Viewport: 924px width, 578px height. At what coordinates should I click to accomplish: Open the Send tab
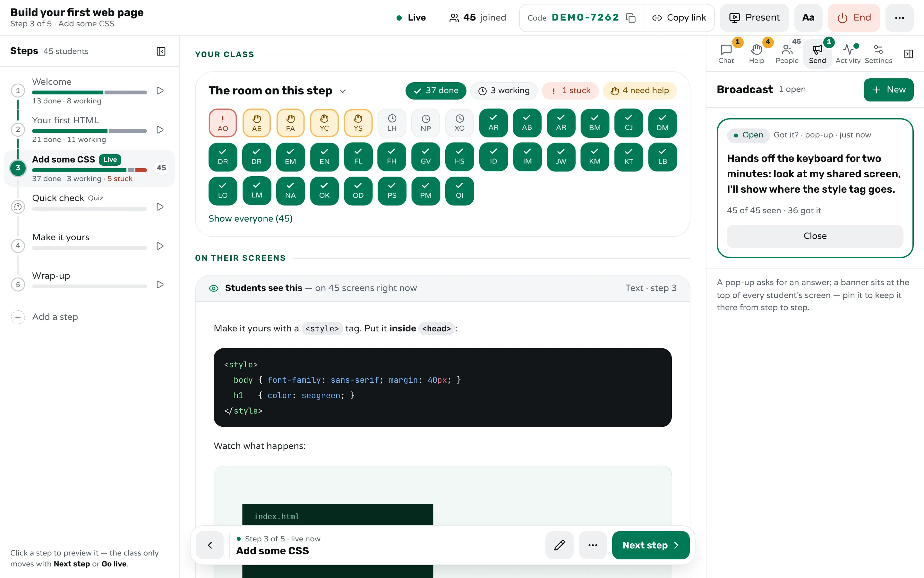tap(817, 54)
